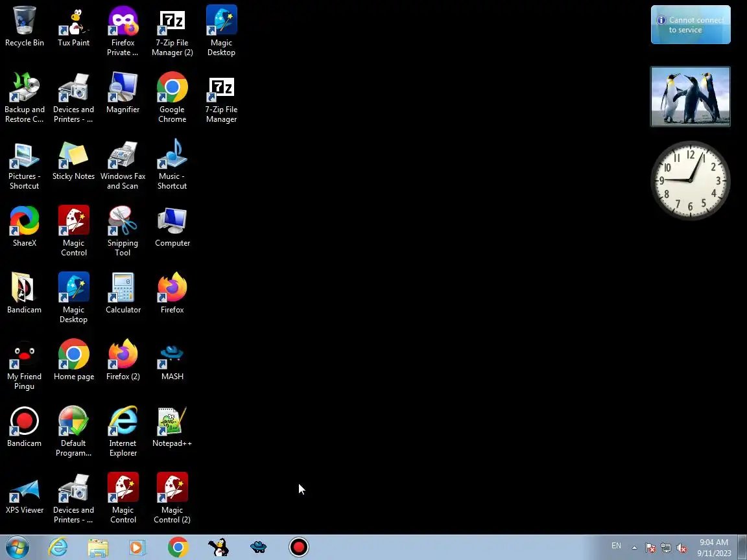Open the Magic Control (2) icon
The height and width of the screenshot is (560, 747).
[x=172, y=498]
